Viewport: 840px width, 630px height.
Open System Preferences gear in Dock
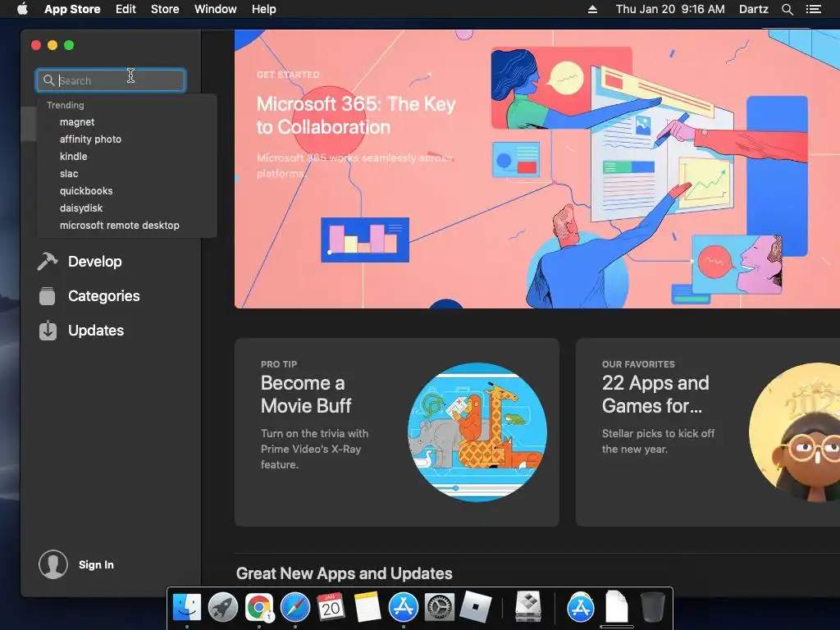pyautogui.click(x=440, y=607)
